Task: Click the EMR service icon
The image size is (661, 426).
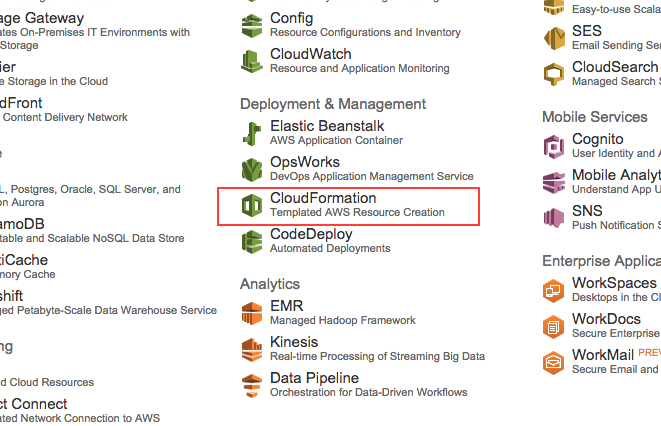Action: [252, 313]
